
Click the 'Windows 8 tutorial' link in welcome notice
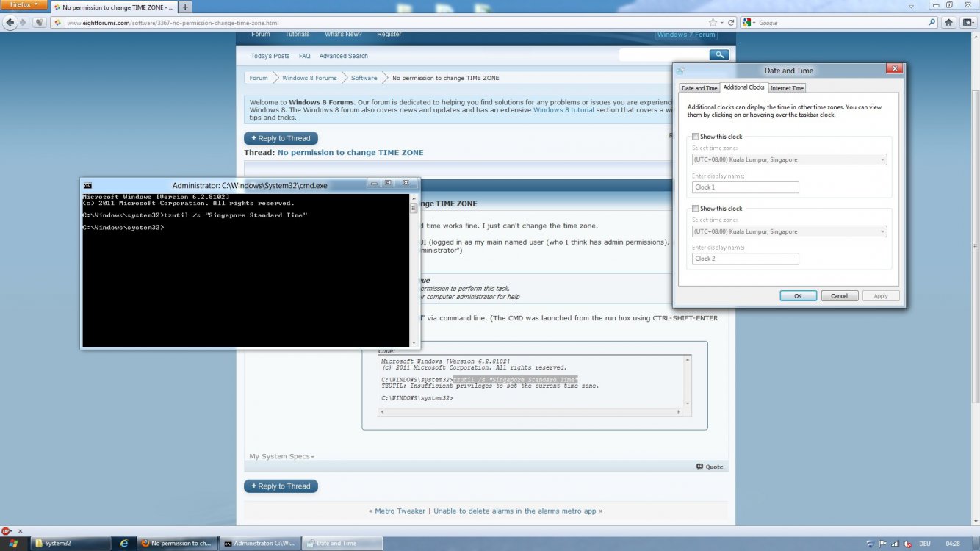563,110
